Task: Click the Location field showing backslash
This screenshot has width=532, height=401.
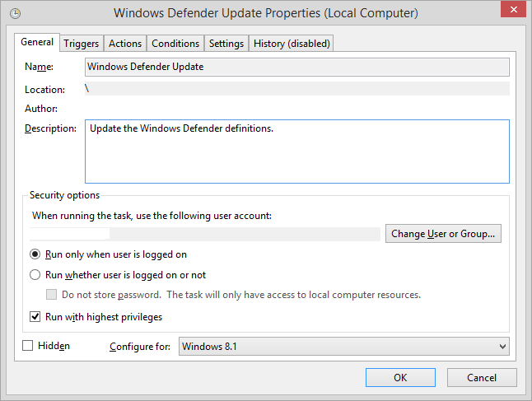Action: [x=296, y=89]
